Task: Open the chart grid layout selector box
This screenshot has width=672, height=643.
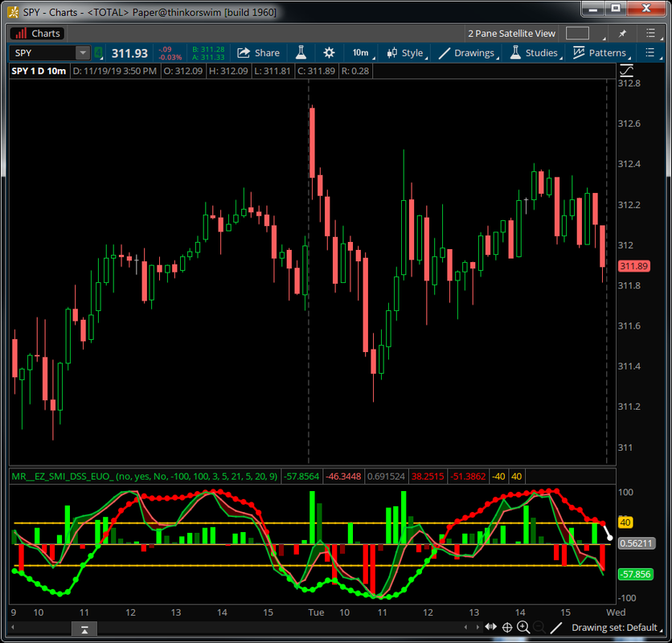Action: pyautogui.click(x=577, y=33)
